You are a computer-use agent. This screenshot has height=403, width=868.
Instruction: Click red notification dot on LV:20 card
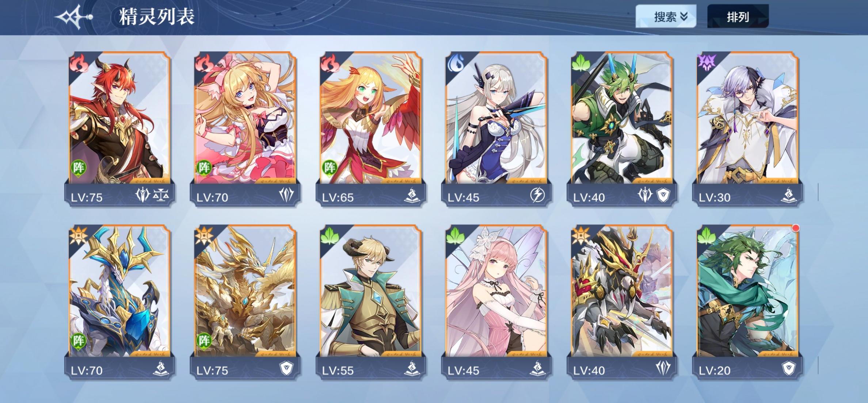(796, 228)
